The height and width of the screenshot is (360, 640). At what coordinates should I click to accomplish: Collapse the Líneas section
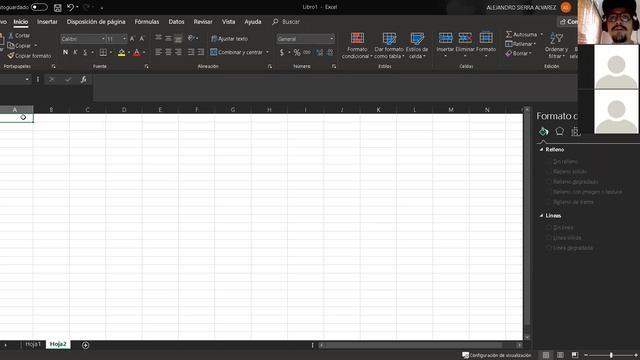click(x=541, y=216)
